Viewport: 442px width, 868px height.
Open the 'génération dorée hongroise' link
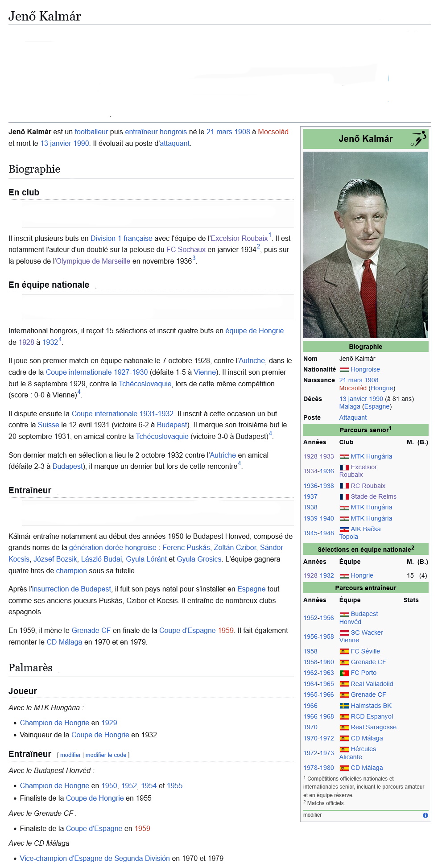click(x=113, y=547)
